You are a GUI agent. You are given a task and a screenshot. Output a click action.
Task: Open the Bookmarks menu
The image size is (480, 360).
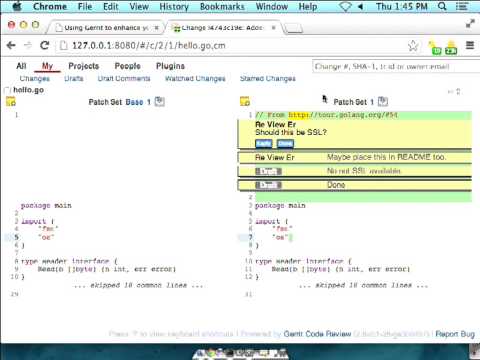click(x=222, y=6)
